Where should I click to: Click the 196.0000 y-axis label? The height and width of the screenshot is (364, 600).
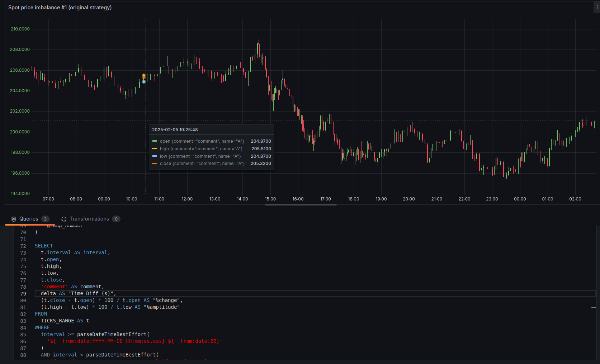click(x=20, y=173)
